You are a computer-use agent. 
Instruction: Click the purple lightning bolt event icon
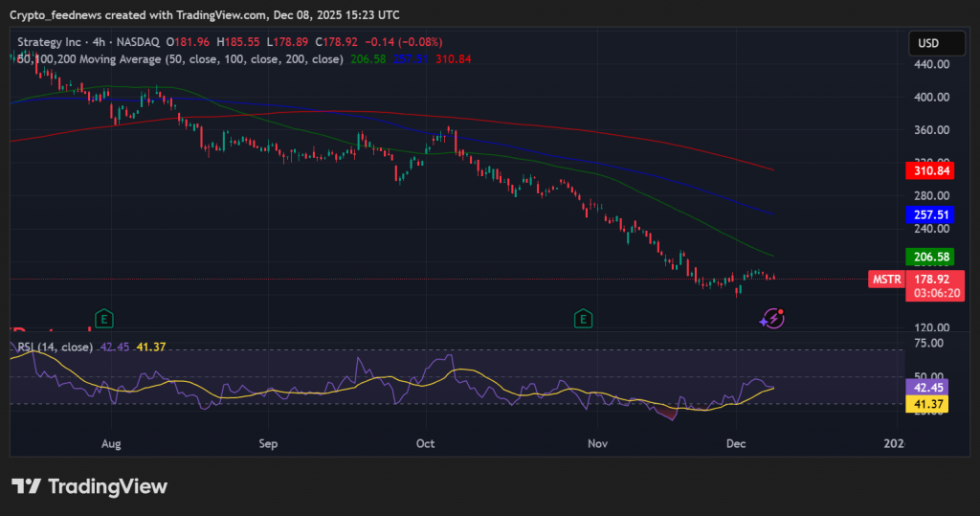point(772,318)
